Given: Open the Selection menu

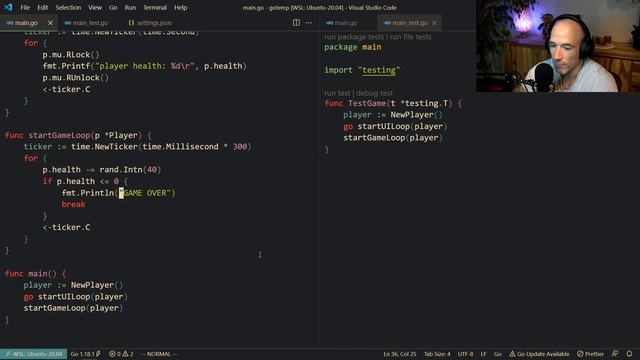Looking at the screenshot, I should [68, 7].
